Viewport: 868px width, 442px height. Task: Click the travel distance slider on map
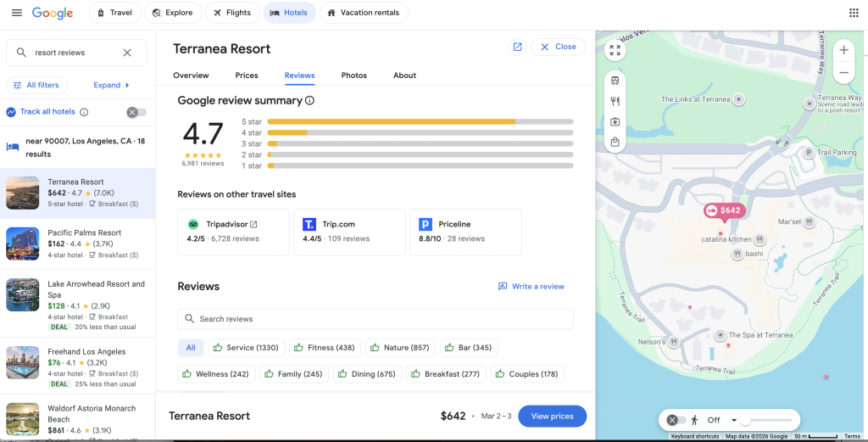click(x=767, y=420)
